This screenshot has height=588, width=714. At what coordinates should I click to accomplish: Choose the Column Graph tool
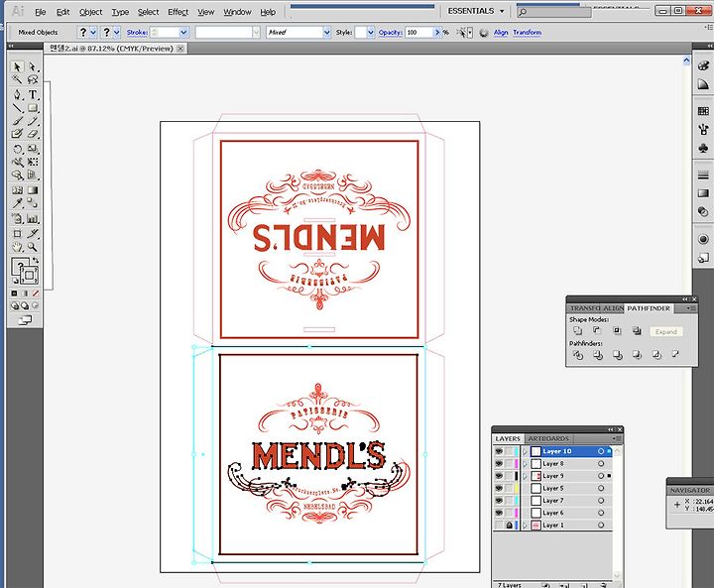(33, 218)
